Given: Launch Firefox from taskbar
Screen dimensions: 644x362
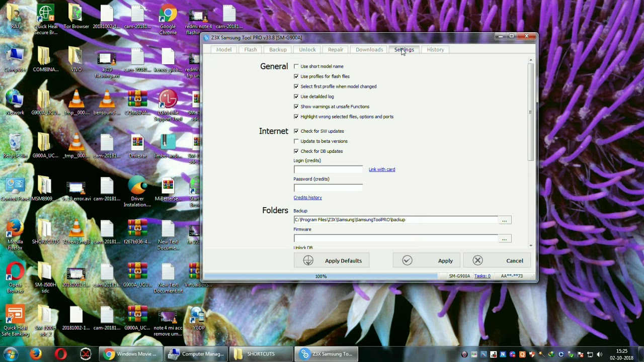Looking at the screenshot, I should [x=36, y=354].
